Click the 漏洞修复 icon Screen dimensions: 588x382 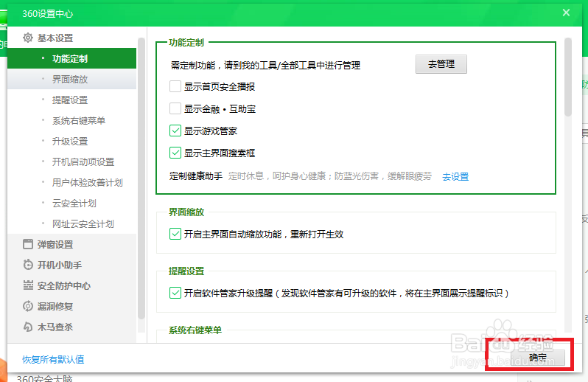coord(28,306)
